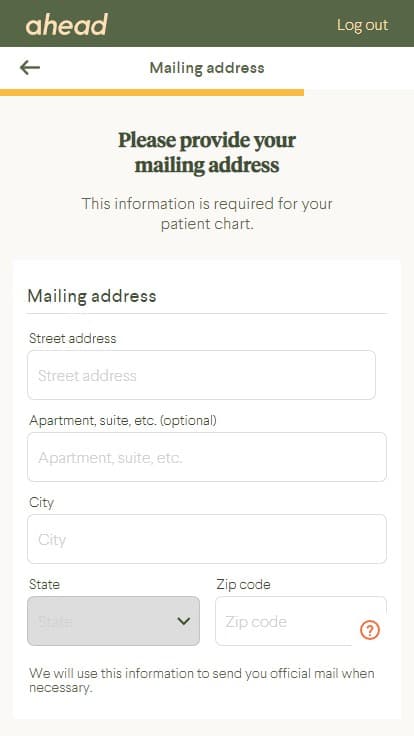Log out of the account
This screenshot has width=414, height=736.
point(362,25)
